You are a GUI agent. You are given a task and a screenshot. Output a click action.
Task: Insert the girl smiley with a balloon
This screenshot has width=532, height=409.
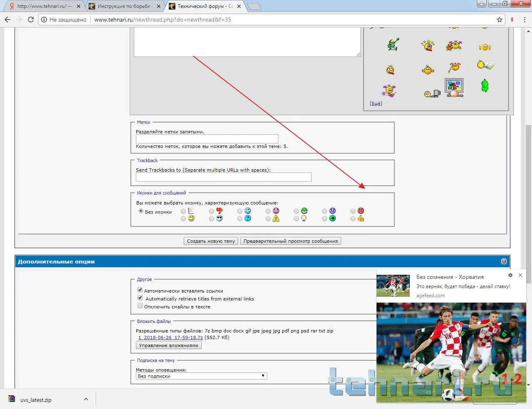click(454, 67)
